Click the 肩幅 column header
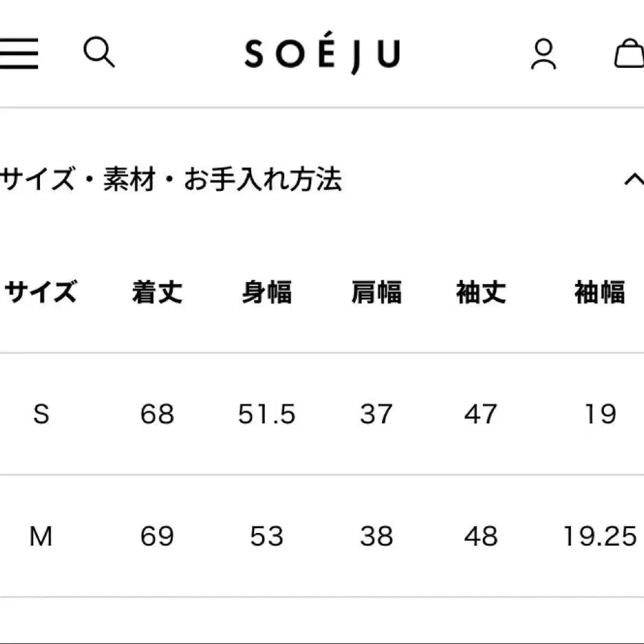Viewport: 644px width, 644px height. click(376, 293)
